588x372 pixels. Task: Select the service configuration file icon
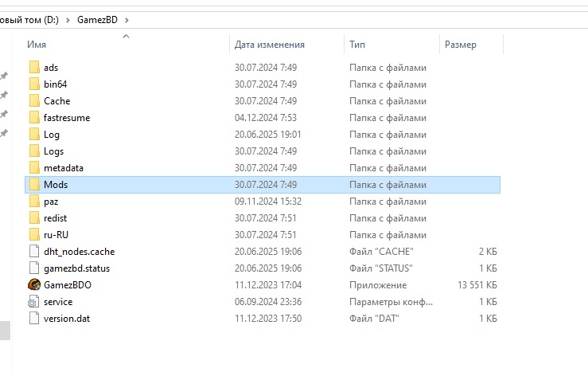pos(33,302)
